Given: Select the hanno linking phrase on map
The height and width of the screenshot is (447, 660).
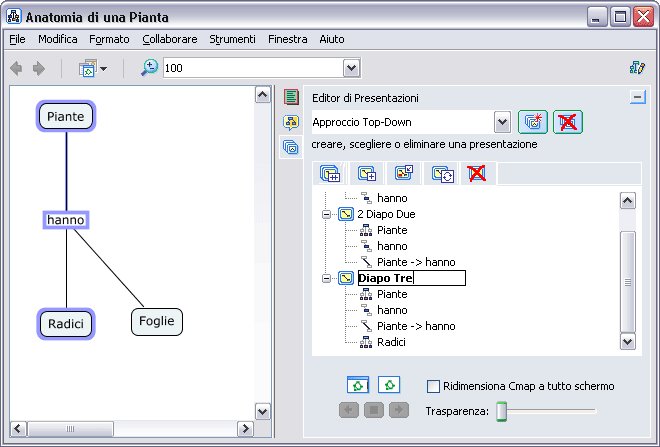Looking at the screenshot, I should click(x=66, y=220).
